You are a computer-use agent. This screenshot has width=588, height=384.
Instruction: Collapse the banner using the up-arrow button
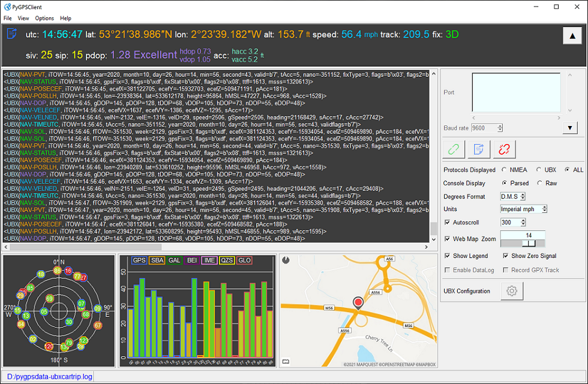[x=572, y=34]
